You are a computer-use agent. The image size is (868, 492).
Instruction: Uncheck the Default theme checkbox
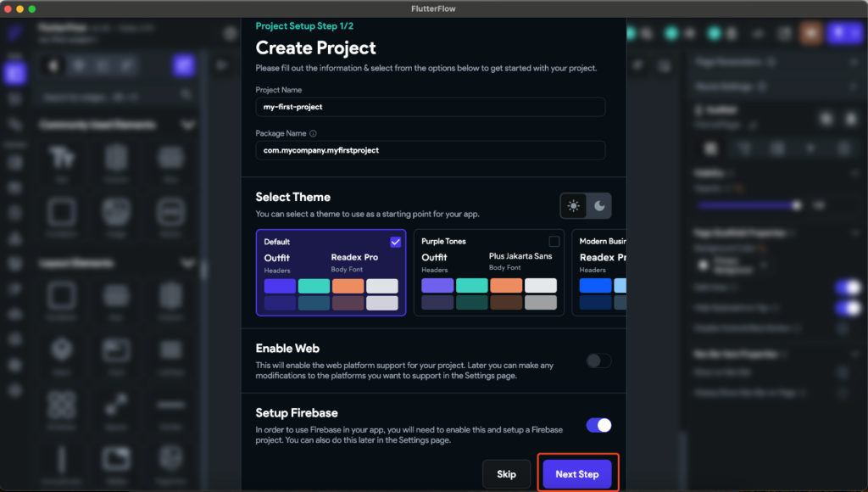(394, 241)
